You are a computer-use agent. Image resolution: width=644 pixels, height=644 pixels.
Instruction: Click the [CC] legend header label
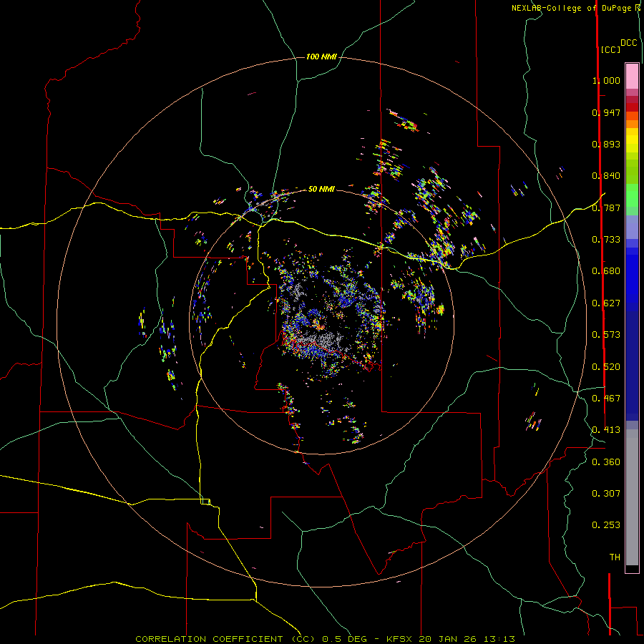(610, 49)
